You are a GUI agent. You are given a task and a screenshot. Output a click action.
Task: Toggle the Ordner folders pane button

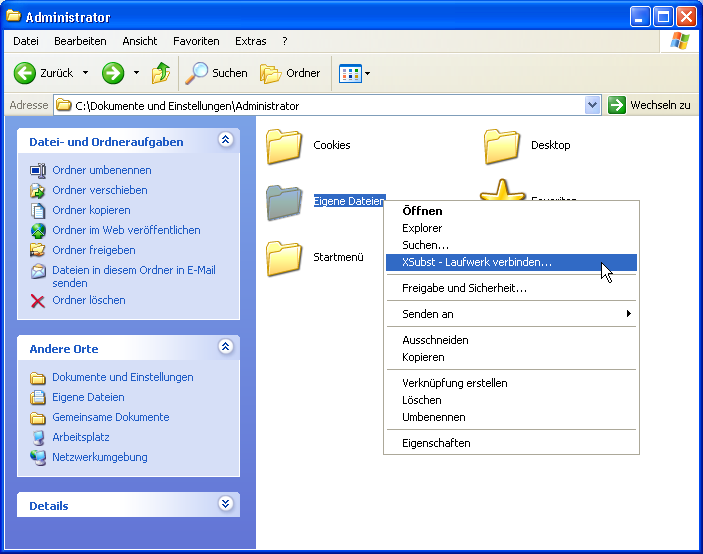point(291,73)
